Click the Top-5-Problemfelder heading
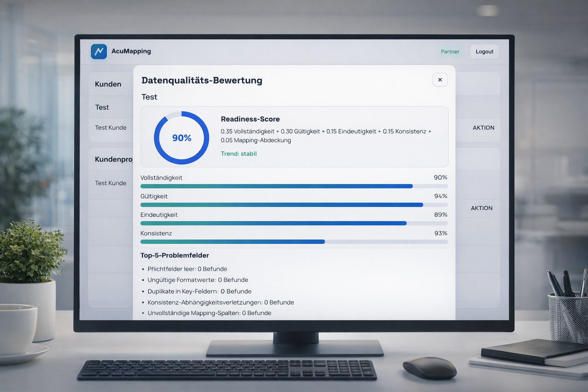588x392 pixels. tap(175, 255)
